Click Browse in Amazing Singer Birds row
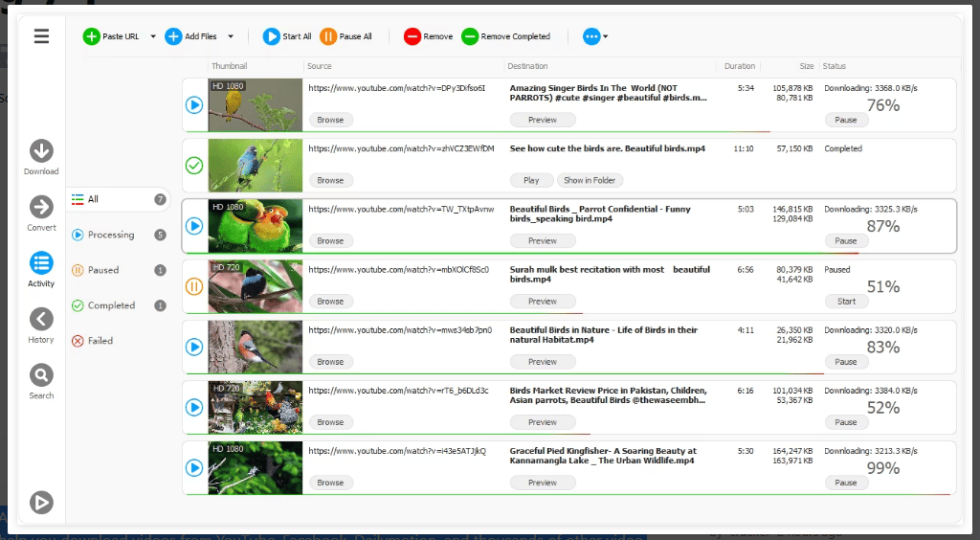This screenshot has height=540, width=980. pyautogui.click(x=330, y=120)
